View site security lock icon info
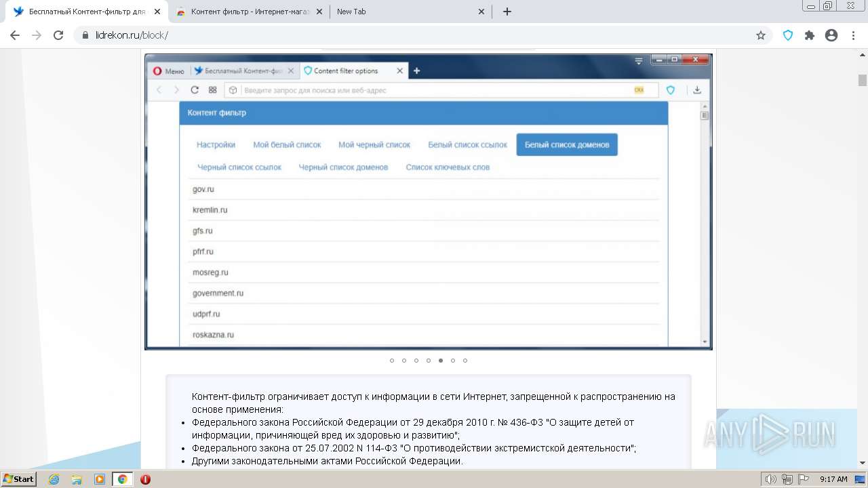This screenshot has width=868, height=488. 85,35
